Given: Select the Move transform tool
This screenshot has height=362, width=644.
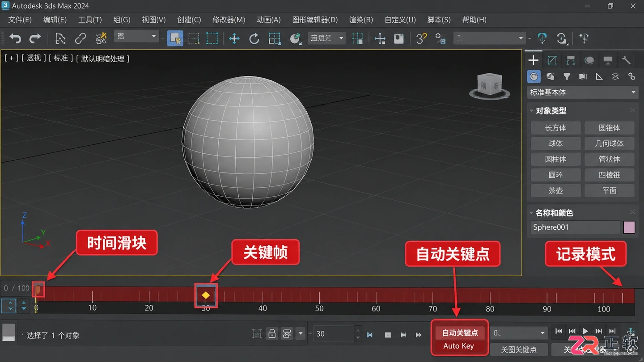Looking at the screenshot, I should pyautogui.click(x=234, y=38).
